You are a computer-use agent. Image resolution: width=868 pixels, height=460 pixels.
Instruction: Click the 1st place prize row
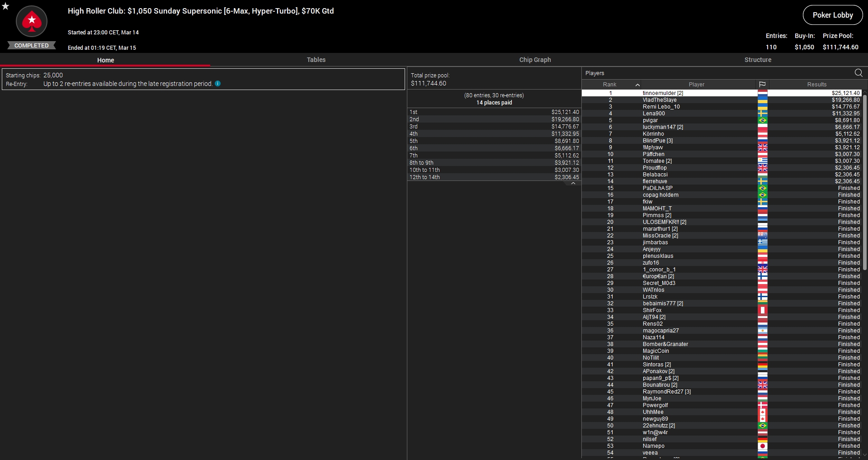click(x=494, y=112)
